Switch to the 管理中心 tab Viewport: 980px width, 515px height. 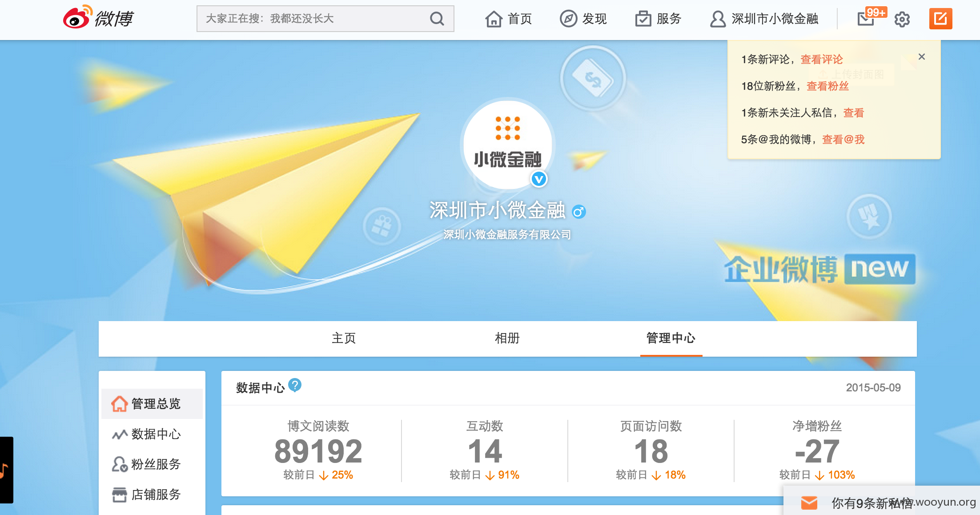point(671,338)
